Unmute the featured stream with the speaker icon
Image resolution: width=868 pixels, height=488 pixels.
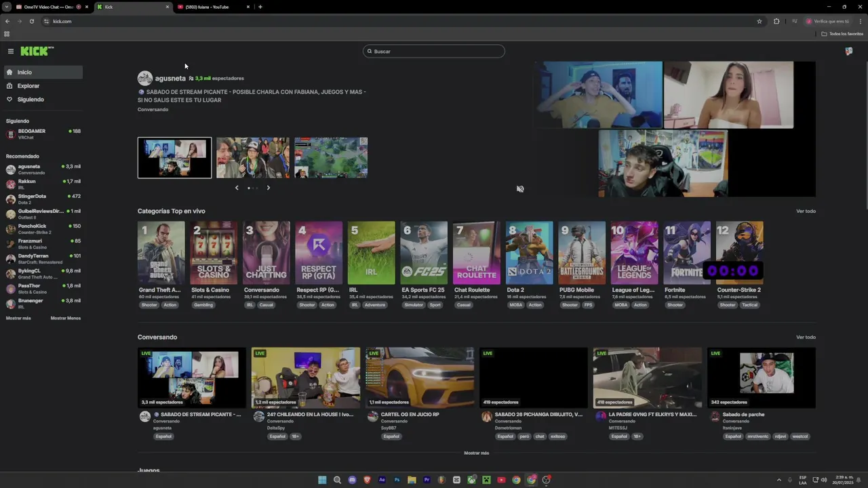click(x=520, y=189)
